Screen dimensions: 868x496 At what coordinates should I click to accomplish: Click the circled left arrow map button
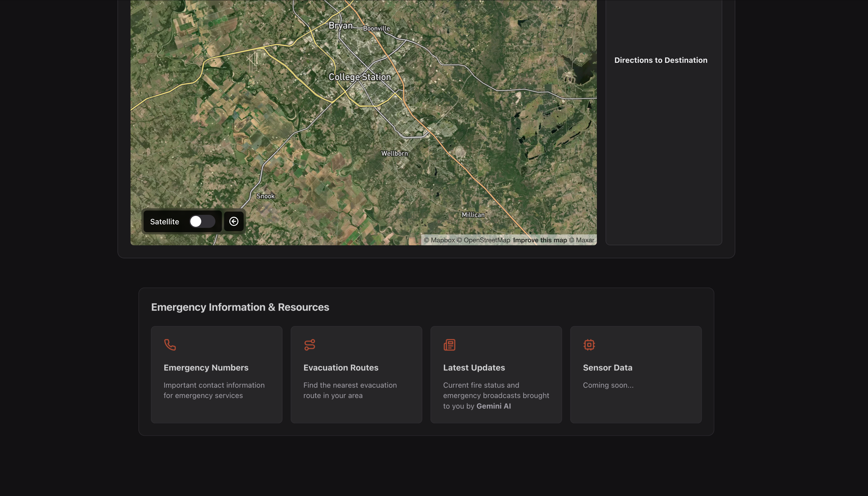pyautogui.click(x=234, y=221)
